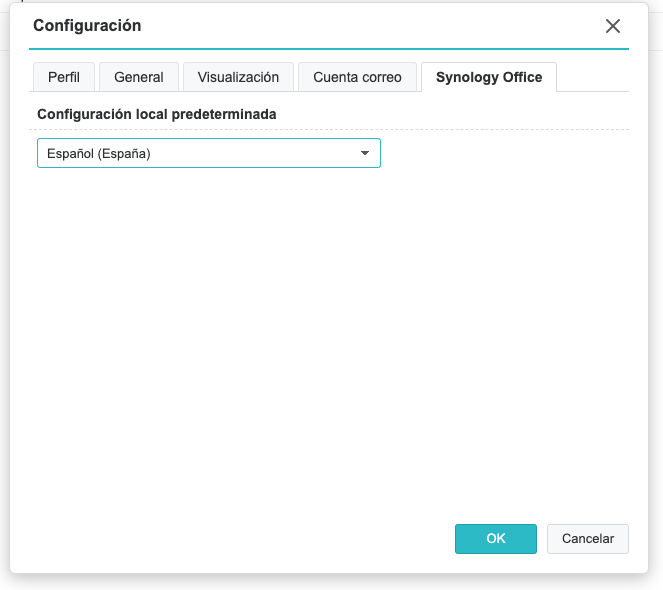663x590 pixels.
Task: Dismiss the dialog using Cancelar
Action: pyautogui.click(x=588, y=538)
